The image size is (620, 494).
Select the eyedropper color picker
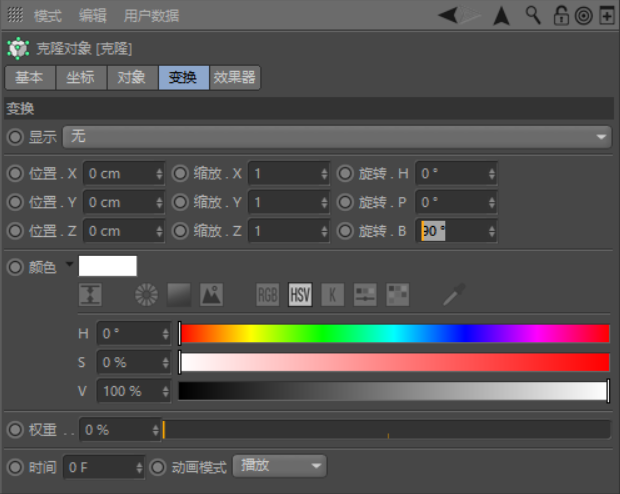(x=454, y=294)
